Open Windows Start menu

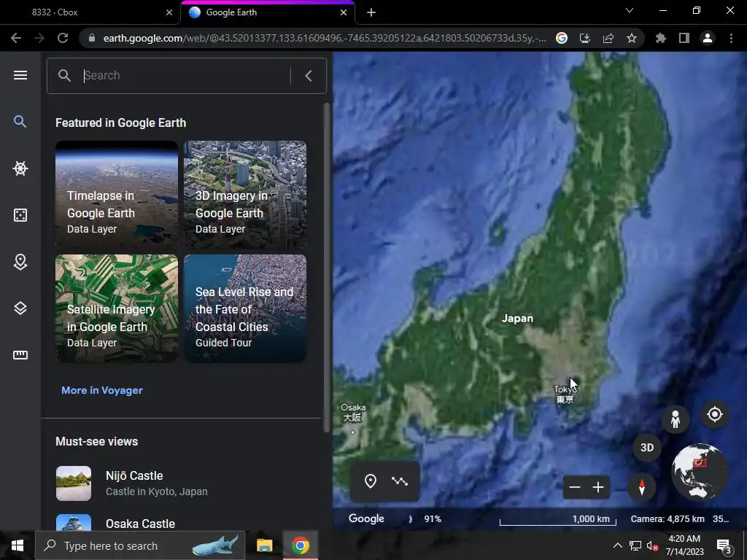(18, 545)
